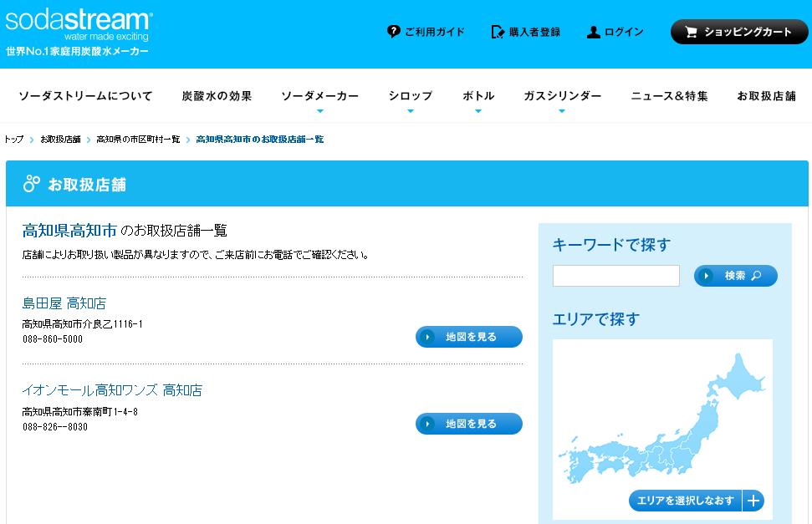Click the question mark guide icon
Image resolution: width=812 pixels, height=524 pixels.
394,32
